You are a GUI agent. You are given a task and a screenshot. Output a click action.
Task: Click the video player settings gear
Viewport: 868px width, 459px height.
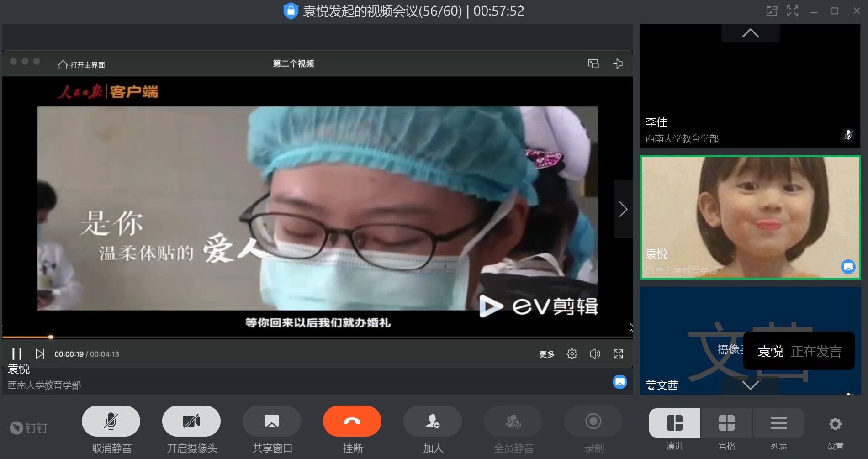pos(572,354)
